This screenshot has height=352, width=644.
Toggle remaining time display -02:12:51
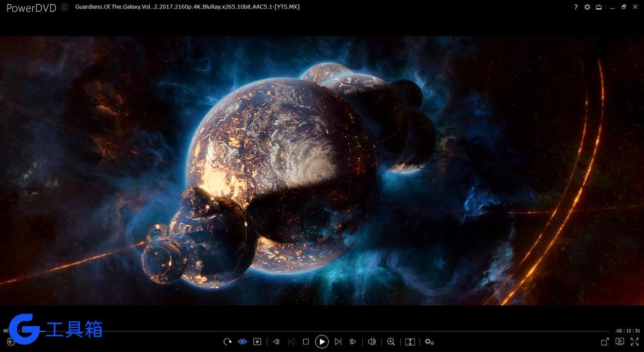click(627, 331)
